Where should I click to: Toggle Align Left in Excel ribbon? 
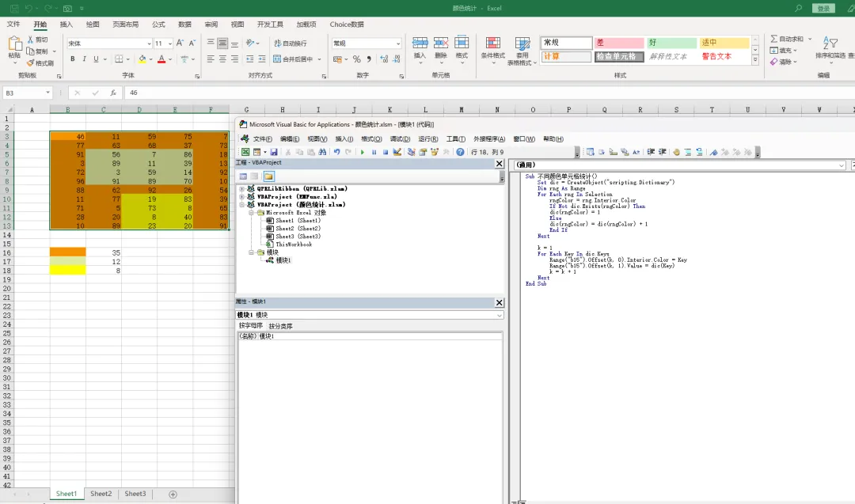[211, 59]
